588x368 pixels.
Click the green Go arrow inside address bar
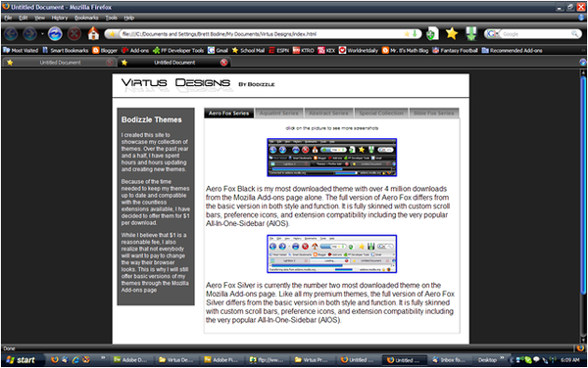415,33
